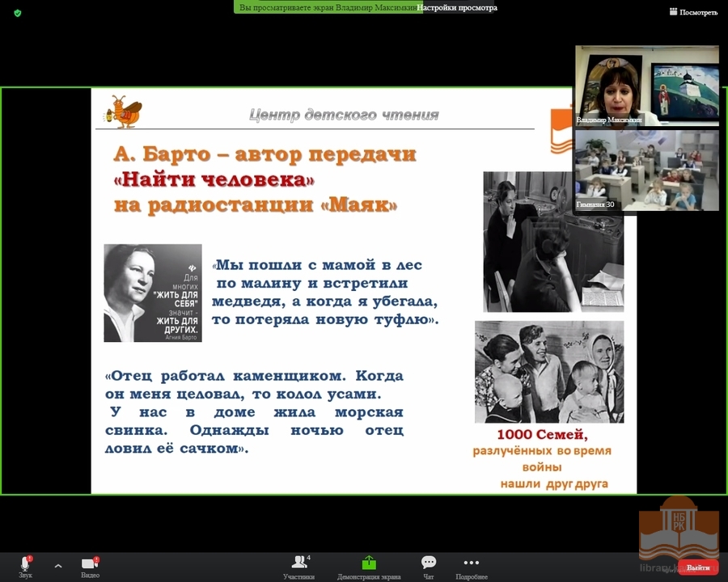Click the text 'Центр детского чтения'

tap(344, 115)
